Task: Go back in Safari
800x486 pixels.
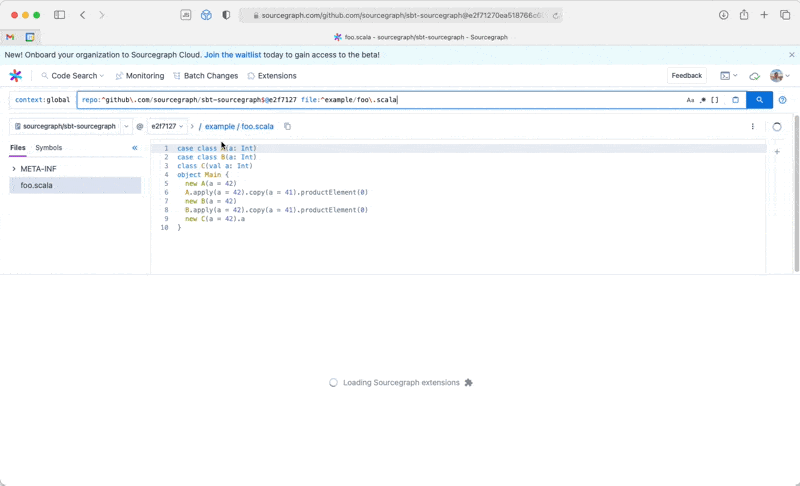Action: click(x=83, y=15)
